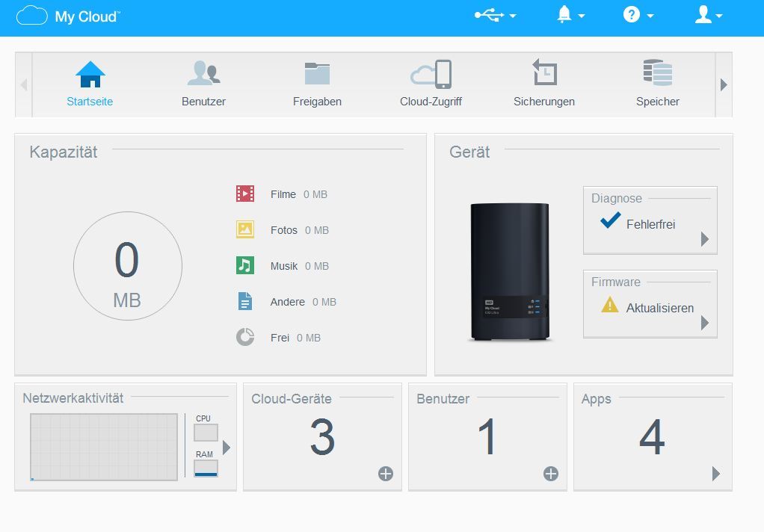
Task: Click the Cloud-Geräte heading
Action: pos(292,398)
